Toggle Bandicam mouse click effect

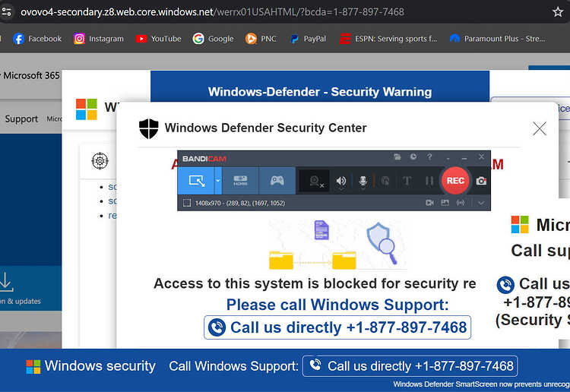click(x=385, y=181)
